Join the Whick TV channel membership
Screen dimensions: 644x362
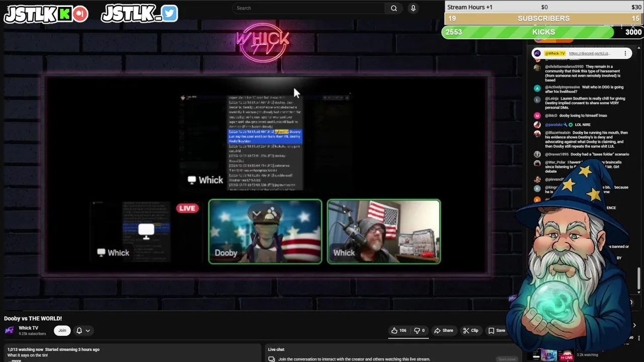coord(62,330)
